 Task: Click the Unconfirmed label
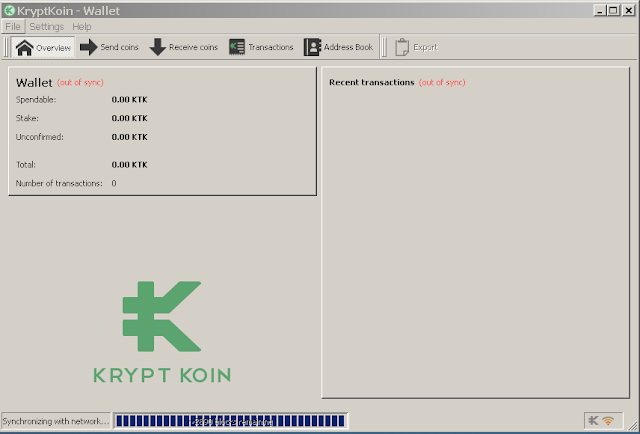40,137
